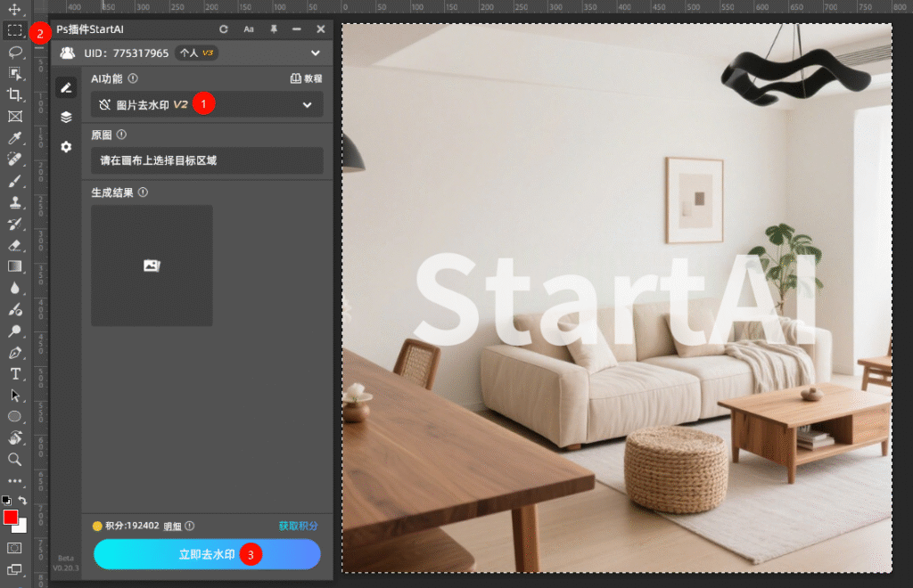The height and width of the screenshot is (588, 913).
Task: Select the Rectangular Marquee tool
Action: [x=15, y=29]
